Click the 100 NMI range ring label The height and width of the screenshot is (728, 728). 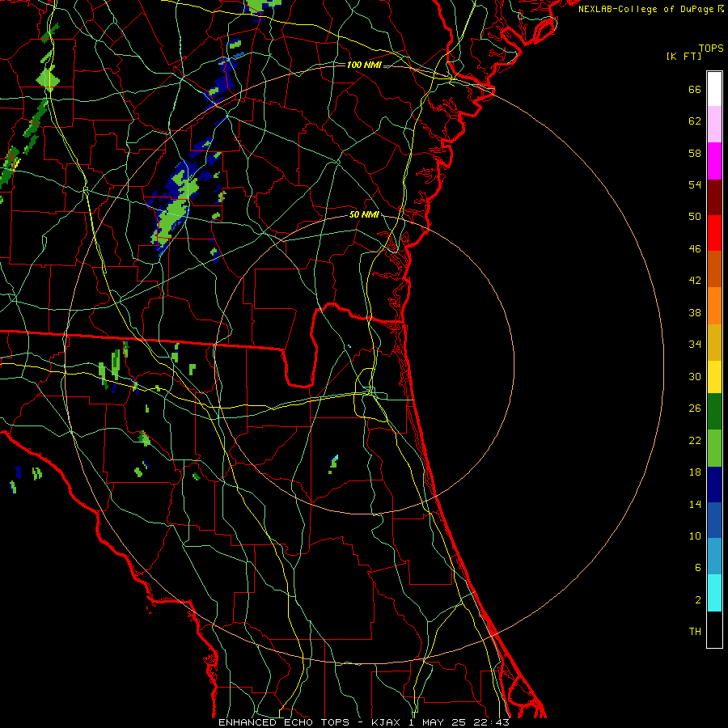pyautogui.click(x=364, y=65)
